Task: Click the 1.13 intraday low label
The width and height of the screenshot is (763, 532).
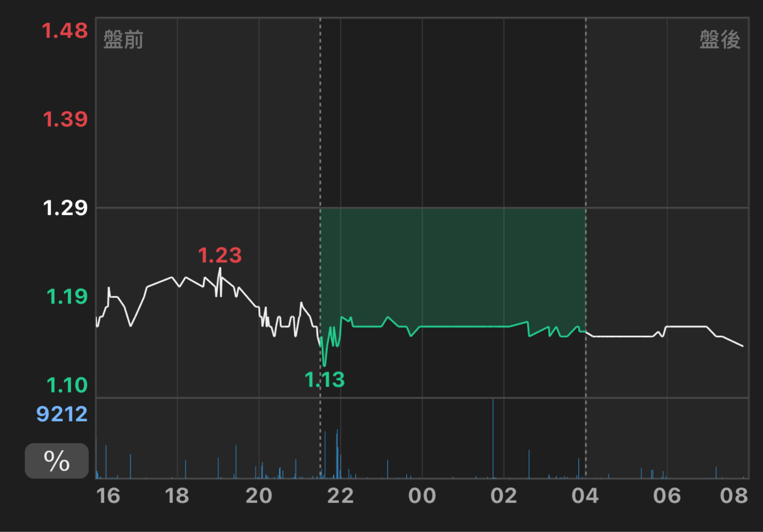Action: pos(325,380)
